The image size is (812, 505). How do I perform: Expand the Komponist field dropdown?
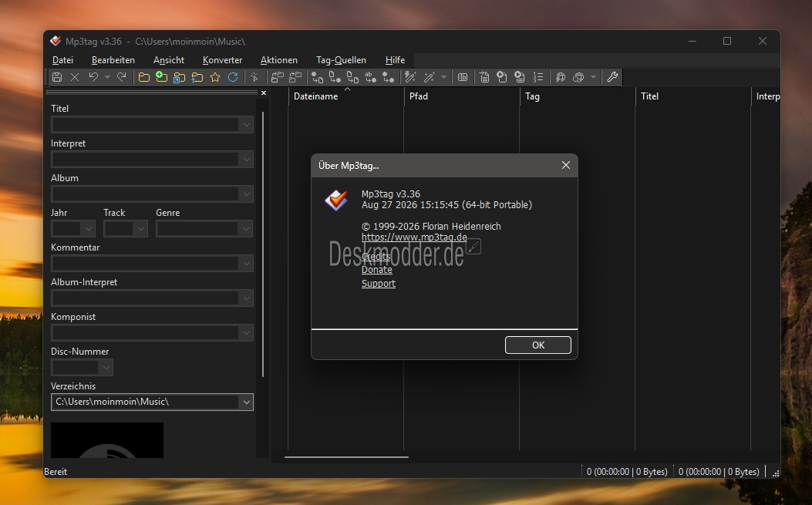coord(246,333)
